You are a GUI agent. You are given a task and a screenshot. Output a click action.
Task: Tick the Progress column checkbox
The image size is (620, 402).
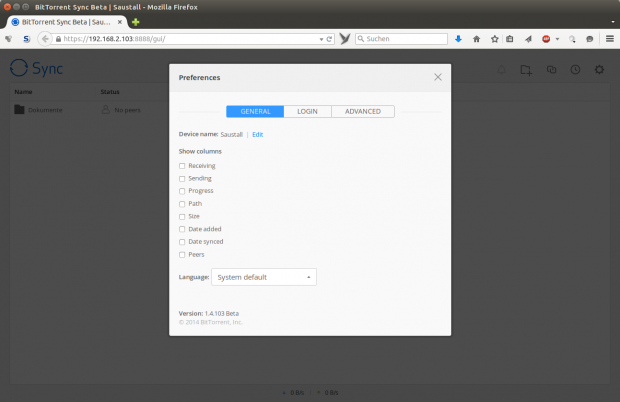point(182,191)
